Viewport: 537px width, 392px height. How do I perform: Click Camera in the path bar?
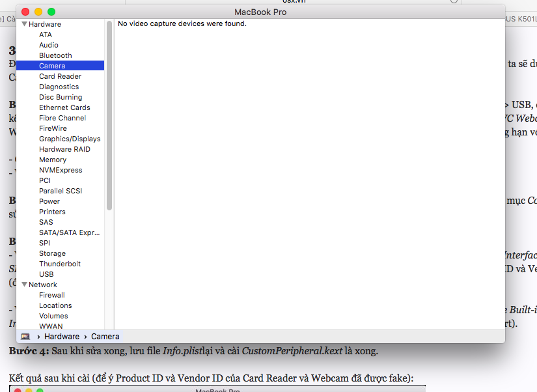[x=105, y=337]
